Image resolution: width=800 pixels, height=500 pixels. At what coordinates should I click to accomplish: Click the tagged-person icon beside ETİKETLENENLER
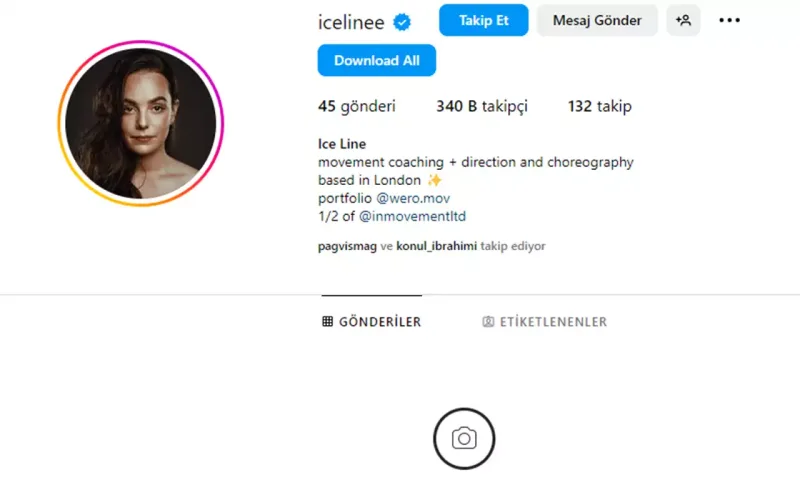click(x=488, y=322)
